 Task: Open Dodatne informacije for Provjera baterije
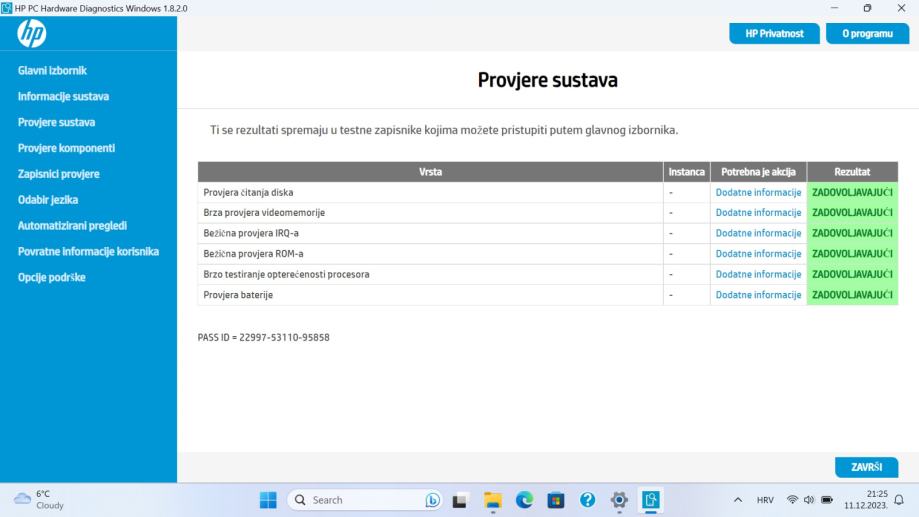tap(758, 294)
